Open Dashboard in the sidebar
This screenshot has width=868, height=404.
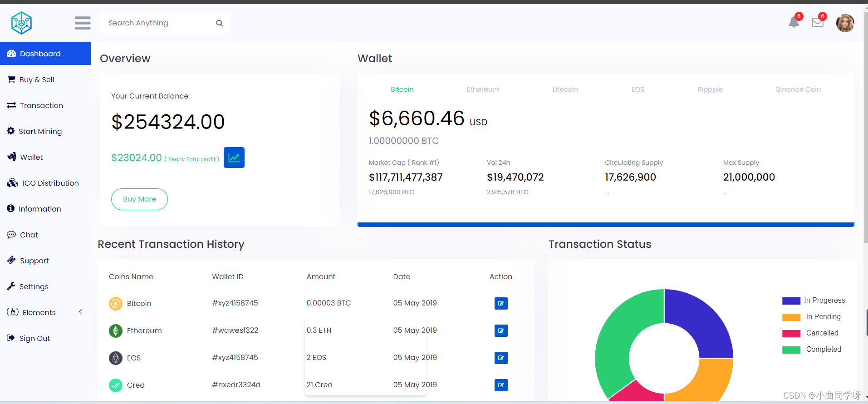(x=45, y=54)
